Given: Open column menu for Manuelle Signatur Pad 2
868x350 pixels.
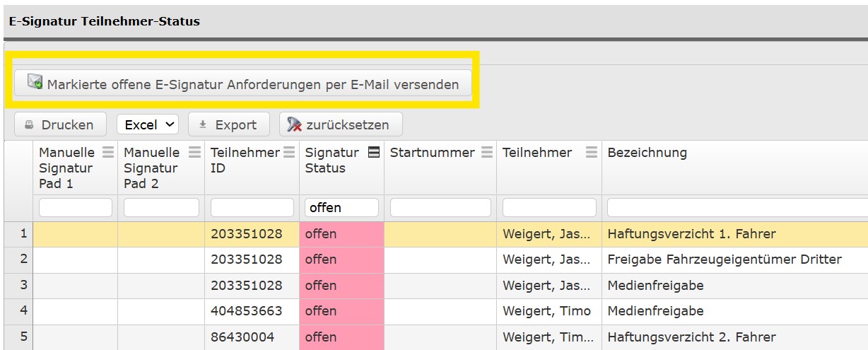Looking at the screenshot, I should [194, 152].
